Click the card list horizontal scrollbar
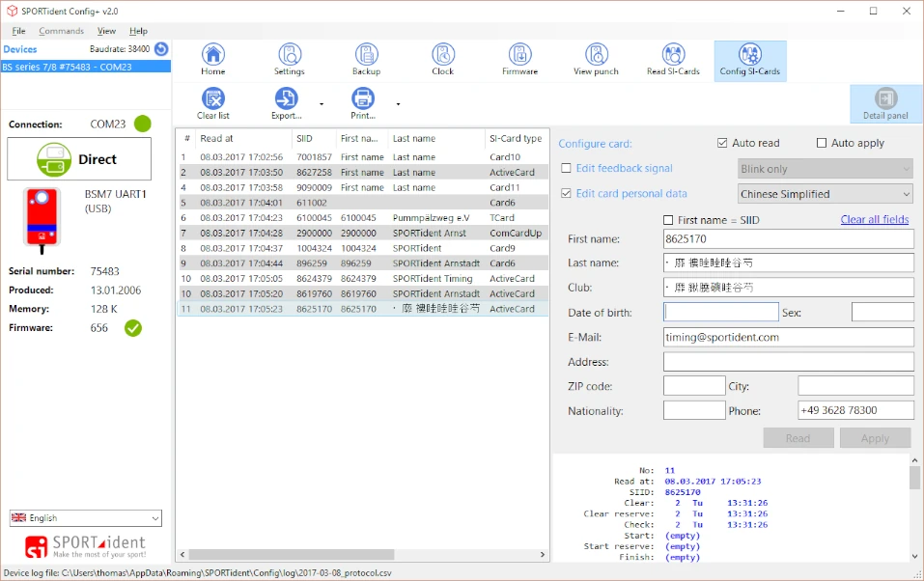The width and height of the screenshot is (924, 581). (x=292, y=555)
